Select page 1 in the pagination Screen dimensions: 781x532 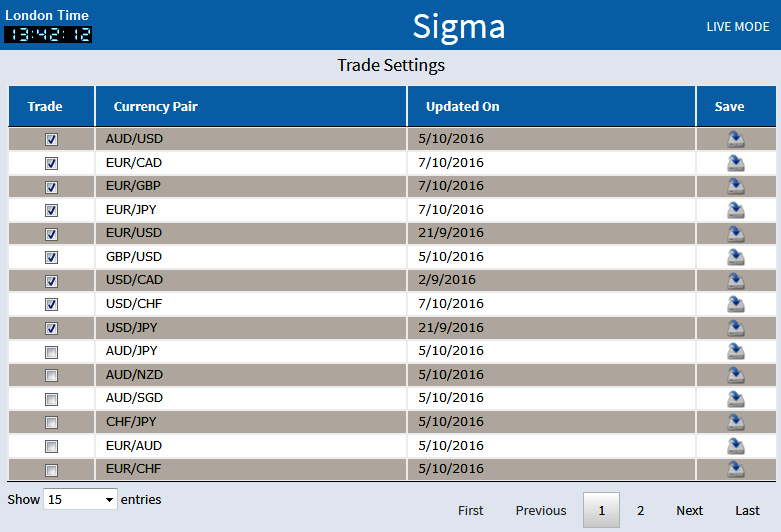[601, 510]
